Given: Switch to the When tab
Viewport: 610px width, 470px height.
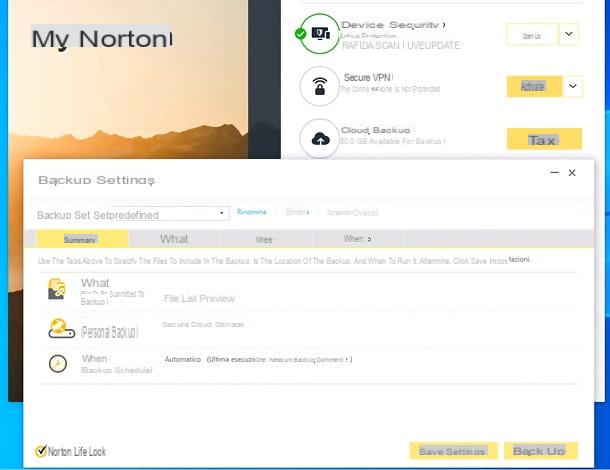Looking at the screenshot, I should [358, 239].
